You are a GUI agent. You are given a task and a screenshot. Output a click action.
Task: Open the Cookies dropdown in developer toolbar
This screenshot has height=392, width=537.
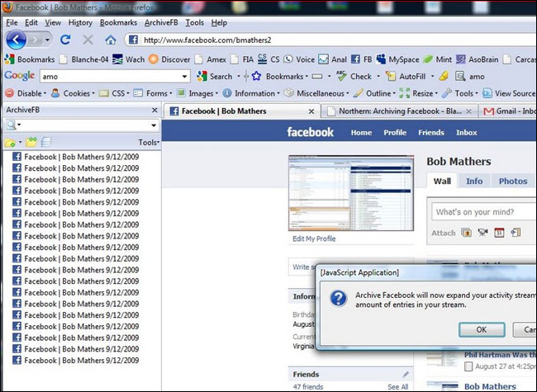tap(75, 93)
